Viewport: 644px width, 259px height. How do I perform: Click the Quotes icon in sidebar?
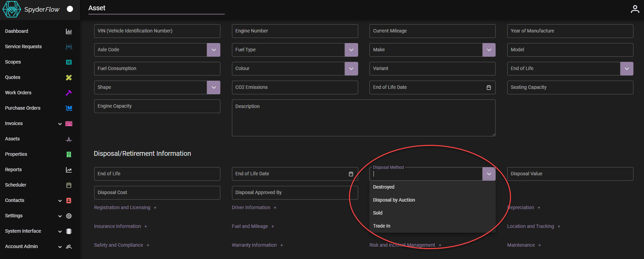69,78
